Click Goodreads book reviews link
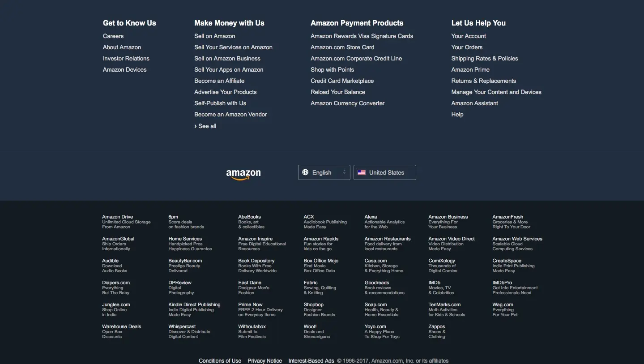 point(384,287)
